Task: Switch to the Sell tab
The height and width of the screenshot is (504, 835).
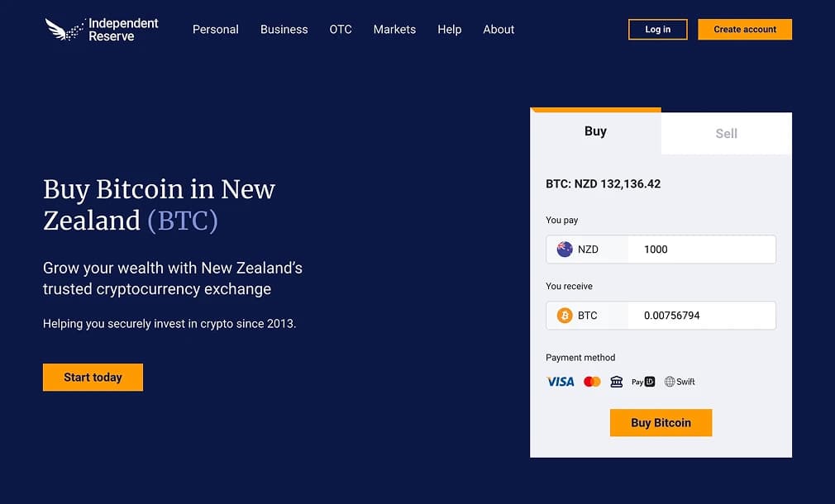Action: click(726, 133)
